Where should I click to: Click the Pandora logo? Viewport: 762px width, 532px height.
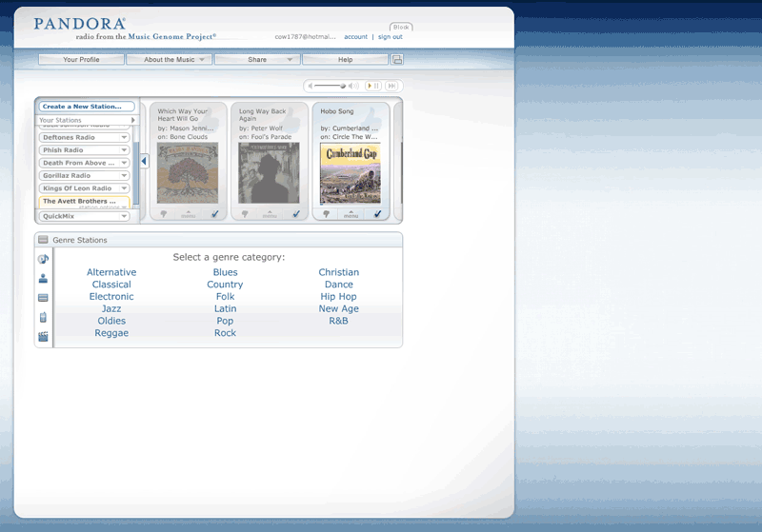tap(80, 23)
